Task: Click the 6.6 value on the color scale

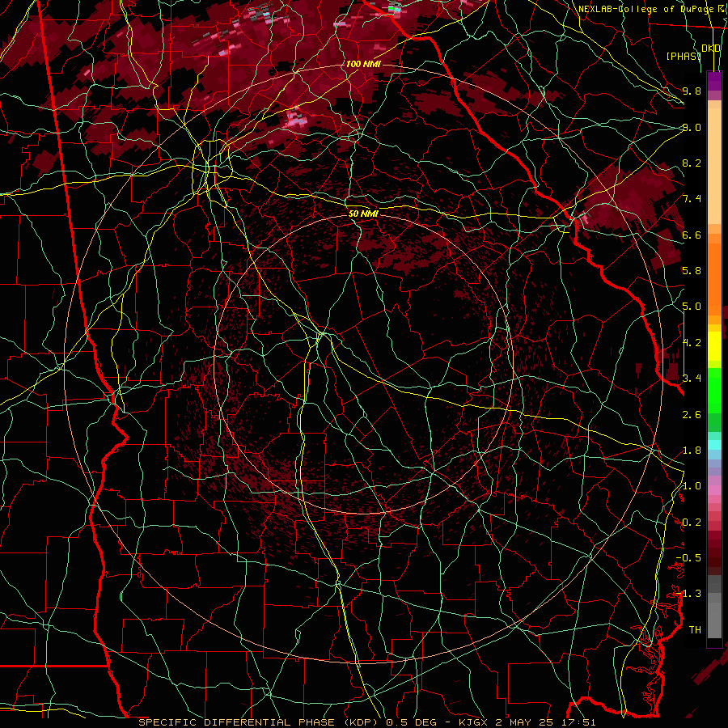Action: 692,235
